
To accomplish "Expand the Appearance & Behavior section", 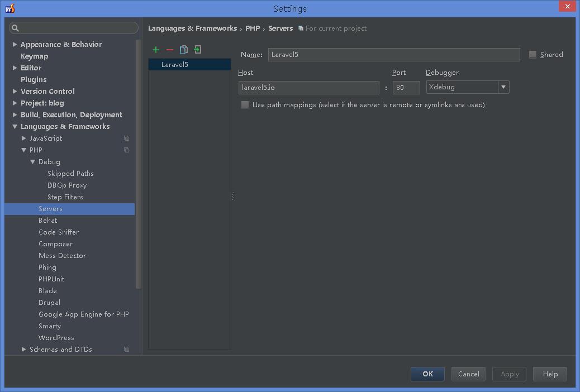I will (x=13, y=44).
